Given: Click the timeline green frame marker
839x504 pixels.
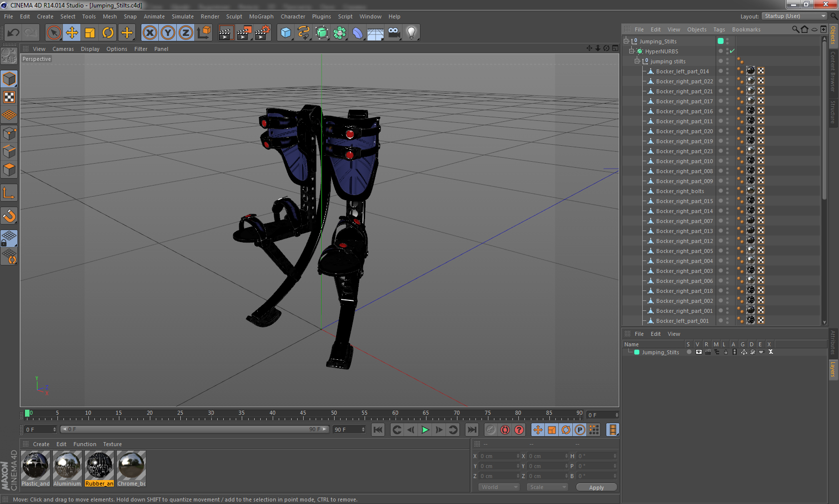Looking at the screenshot, I should point(27,413).
